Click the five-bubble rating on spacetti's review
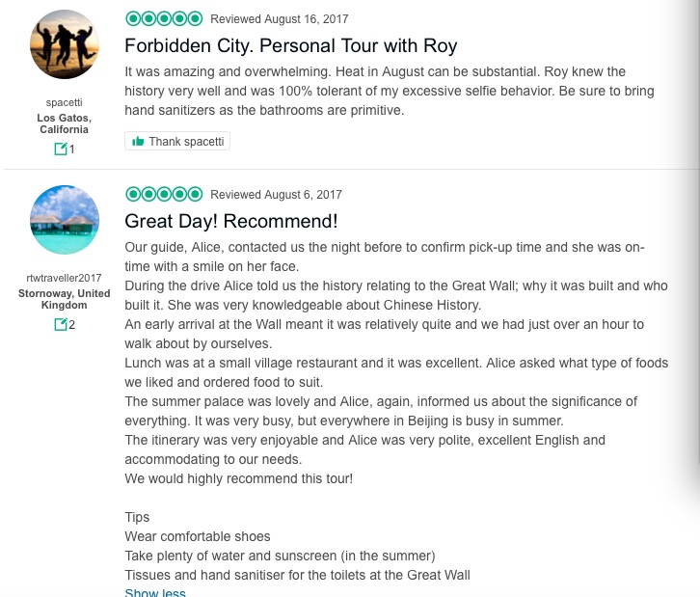The width and height of the screenshot is (700, 597). pos(164,18)
